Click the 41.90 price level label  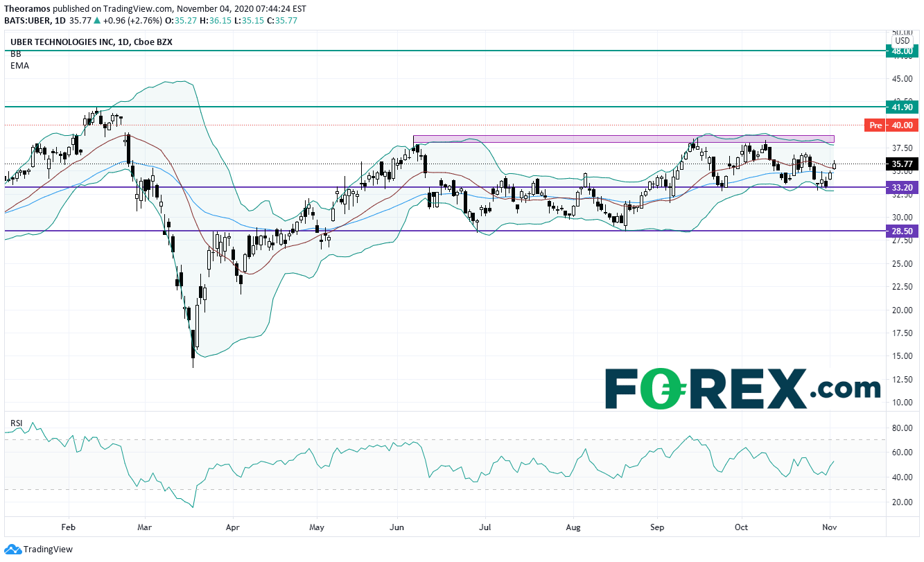(903, 107)
